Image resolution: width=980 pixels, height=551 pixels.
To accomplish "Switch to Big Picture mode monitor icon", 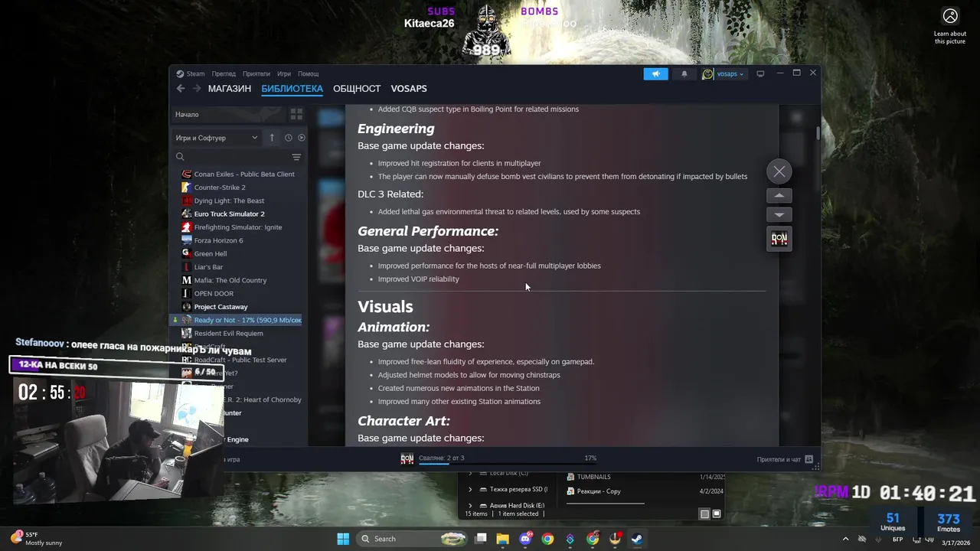I will [x=760, y=73].
